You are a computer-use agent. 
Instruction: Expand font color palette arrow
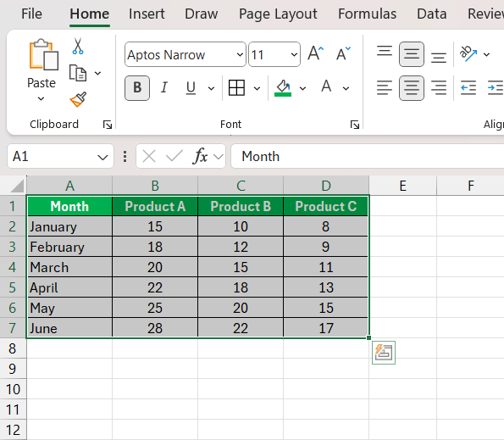pyautogui.click(x=346, y=88)
